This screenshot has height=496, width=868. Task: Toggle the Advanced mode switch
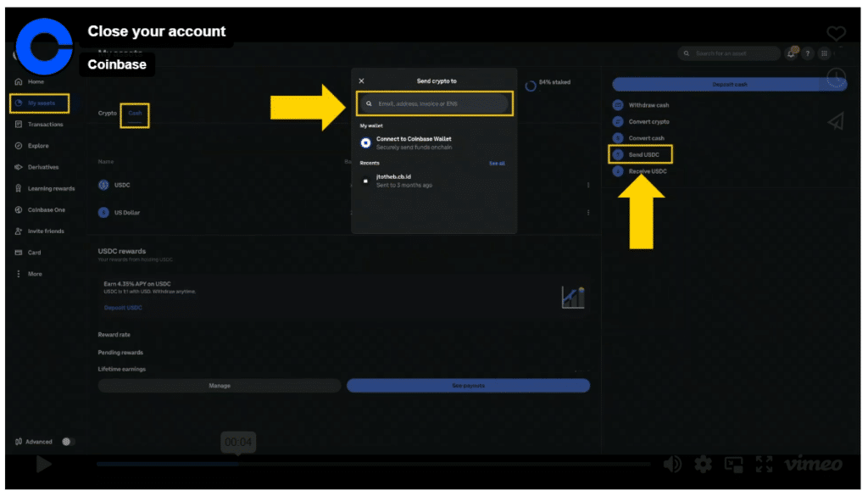pyautogui.click(x=67, y=442)
